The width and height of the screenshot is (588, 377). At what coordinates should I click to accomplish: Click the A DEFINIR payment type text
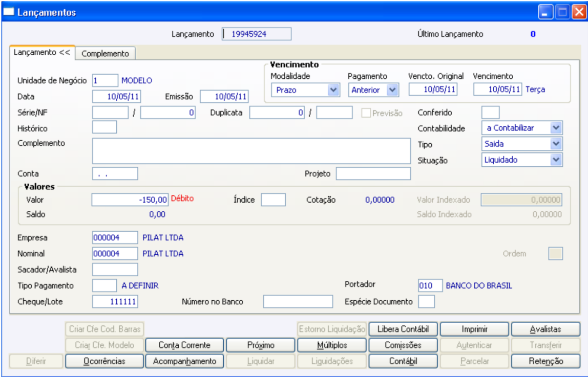tap(140, 285)
